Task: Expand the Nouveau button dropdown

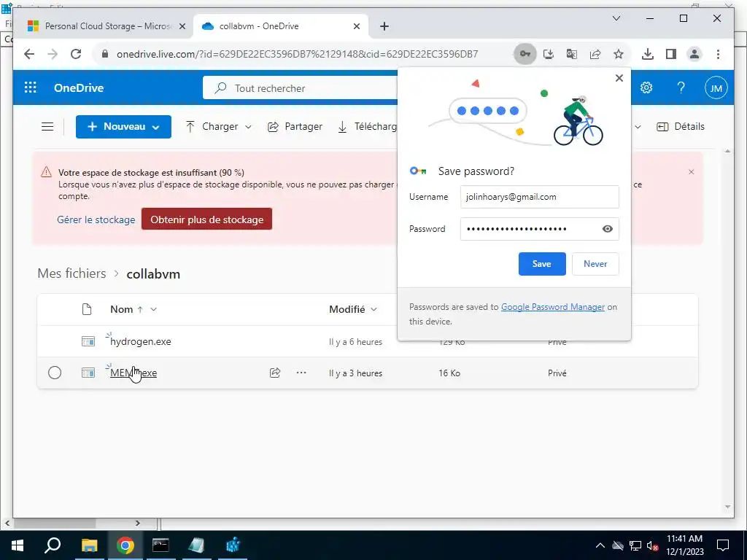Action: (156, 127)
